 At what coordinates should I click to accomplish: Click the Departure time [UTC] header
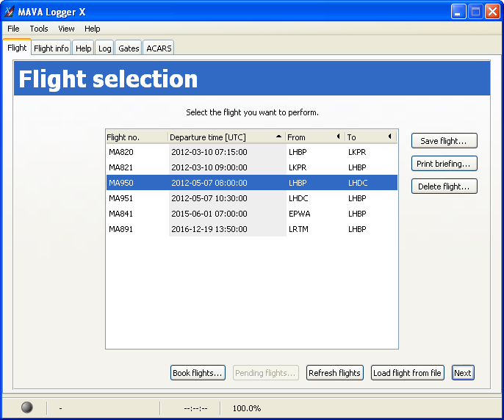tap(226, 137)
